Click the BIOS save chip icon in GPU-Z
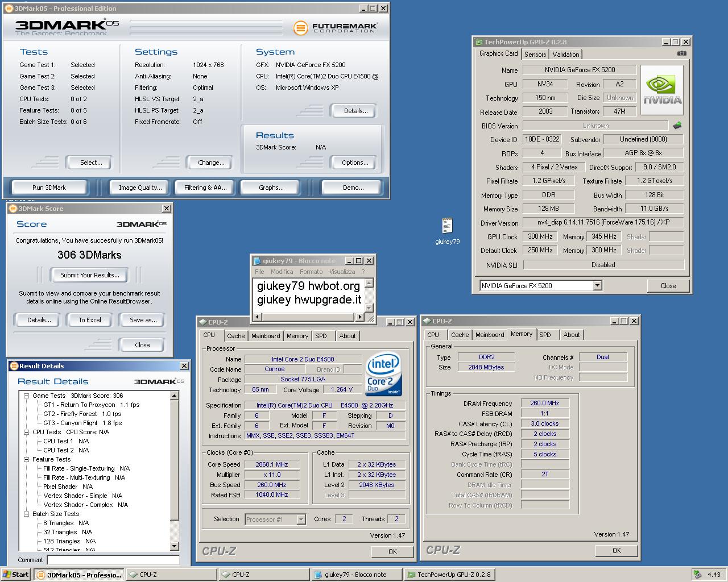728x582 pixels. point(677,125)
